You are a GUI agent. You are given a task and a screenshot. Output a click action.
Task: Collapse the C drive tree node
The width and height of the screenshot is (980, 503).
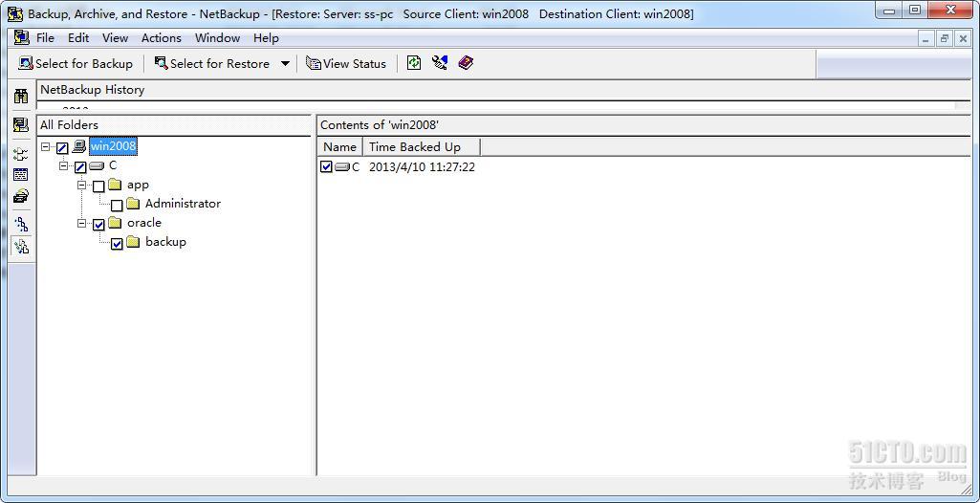63,166
